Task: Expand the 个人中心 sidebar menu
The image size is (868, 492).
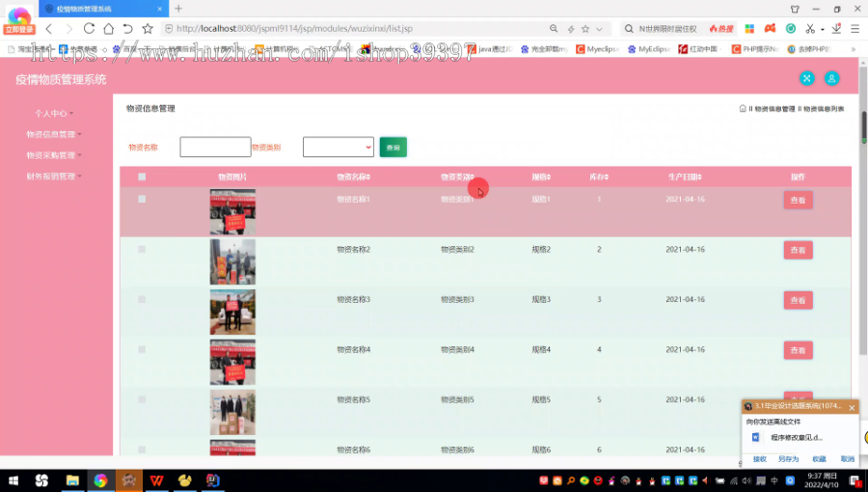Action: 54,114
